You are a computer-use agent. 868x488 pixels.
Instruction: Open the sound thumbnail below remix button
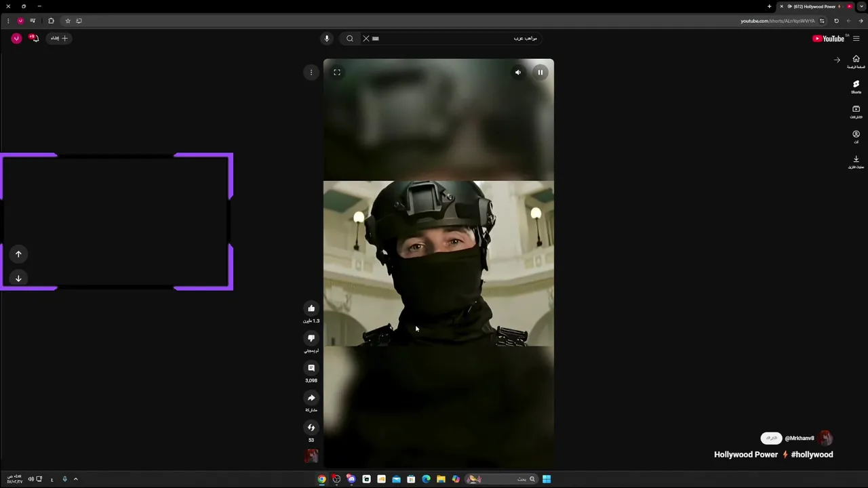click(311, 456)
